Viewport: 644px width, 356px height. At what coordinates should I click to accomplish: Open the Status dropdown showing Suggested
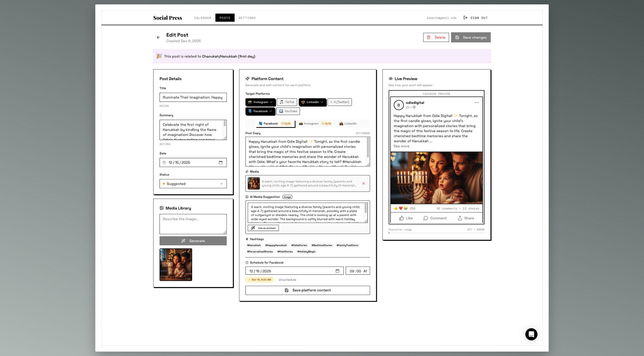[193, 183]
